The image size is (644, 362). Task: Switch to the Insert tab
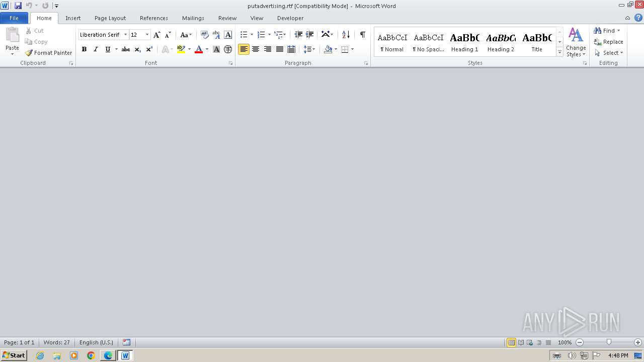point(73,18)
